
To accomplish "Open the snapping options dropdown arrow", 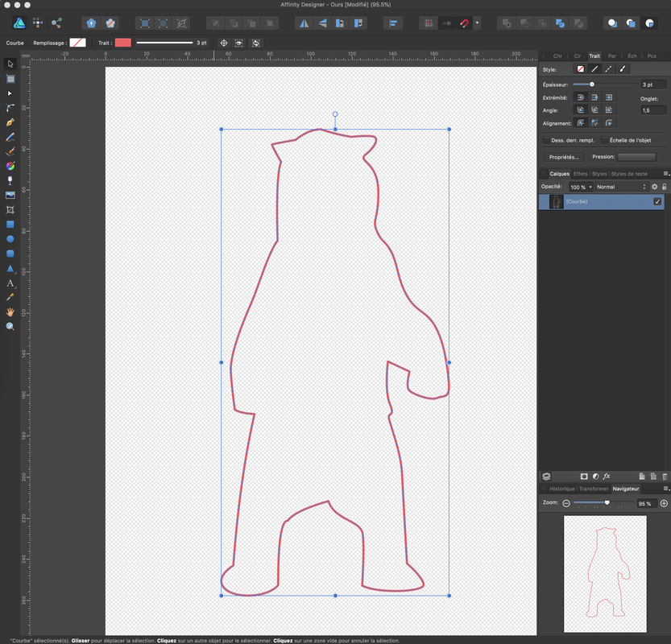I will (x=477, y=23).
